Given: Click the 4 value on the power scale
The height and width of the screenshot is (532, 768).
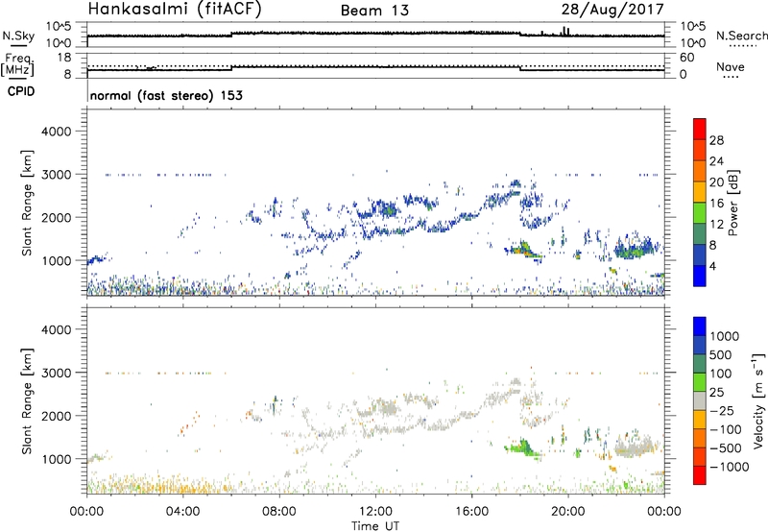Looking at the screenshot, I should (x=712, y=266).
